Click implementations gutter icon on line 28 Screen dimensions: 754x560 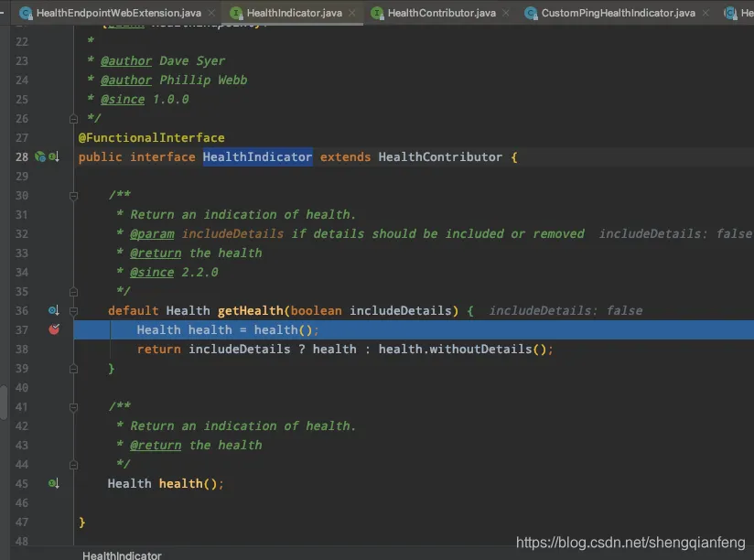pyautogui.click(x=54, y=156)
